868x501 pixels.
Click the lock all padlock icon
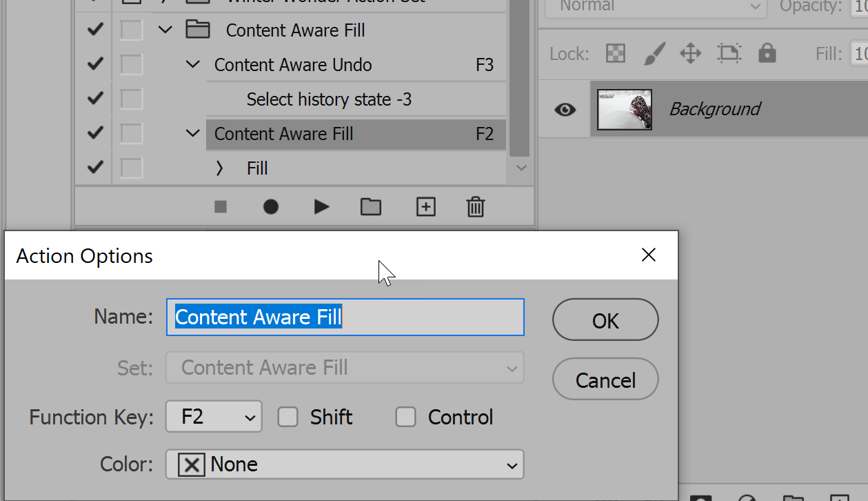click(767, 53)
